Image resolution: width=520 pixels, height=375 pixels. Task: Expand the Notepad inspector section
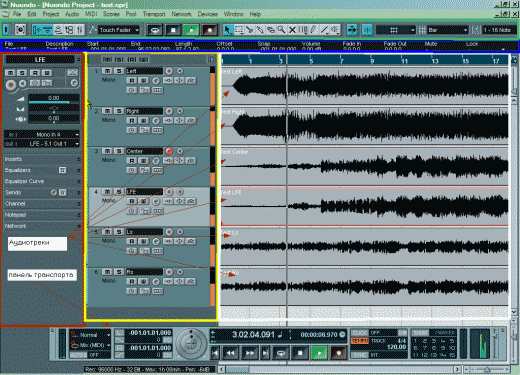[x=42, y=215]
